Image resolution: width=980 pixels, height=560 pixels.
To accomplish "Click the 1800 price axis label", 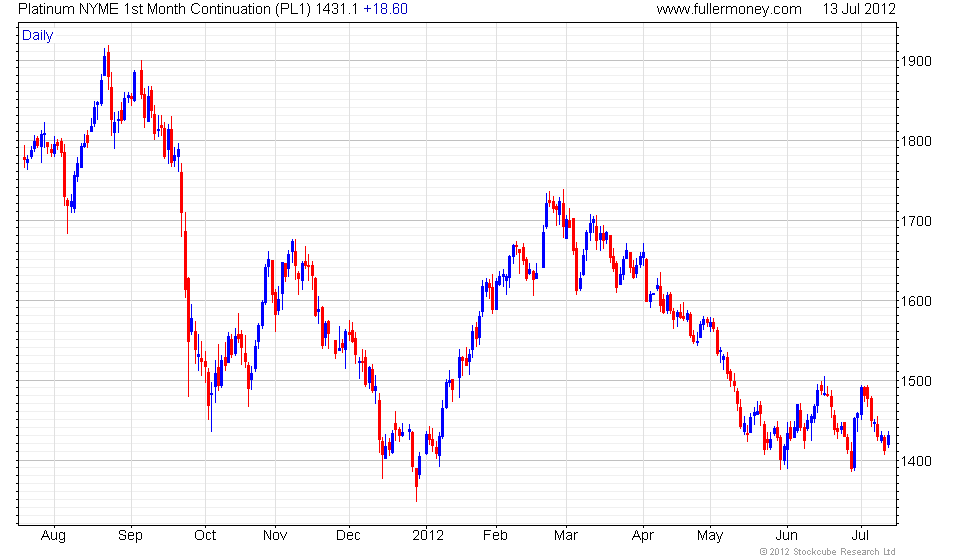I will pos(916,141).
